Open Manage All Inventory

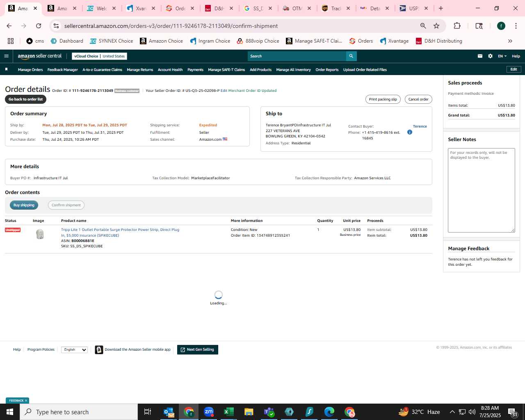(293, 70)
